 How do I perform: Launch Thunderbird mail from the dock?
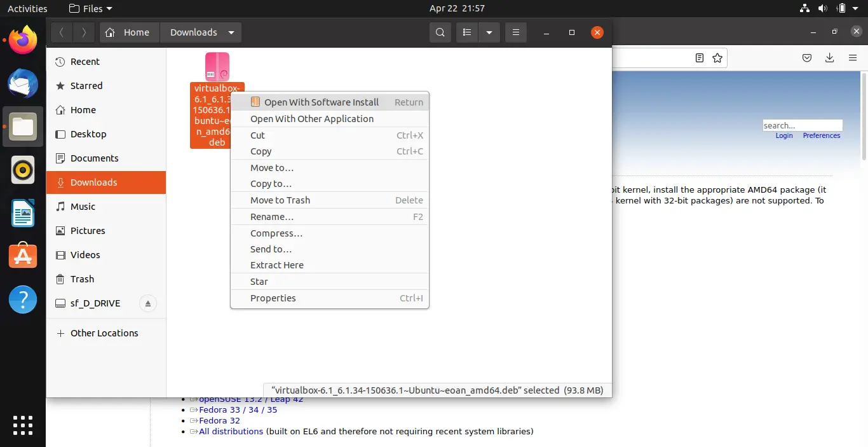click(23, 83)
